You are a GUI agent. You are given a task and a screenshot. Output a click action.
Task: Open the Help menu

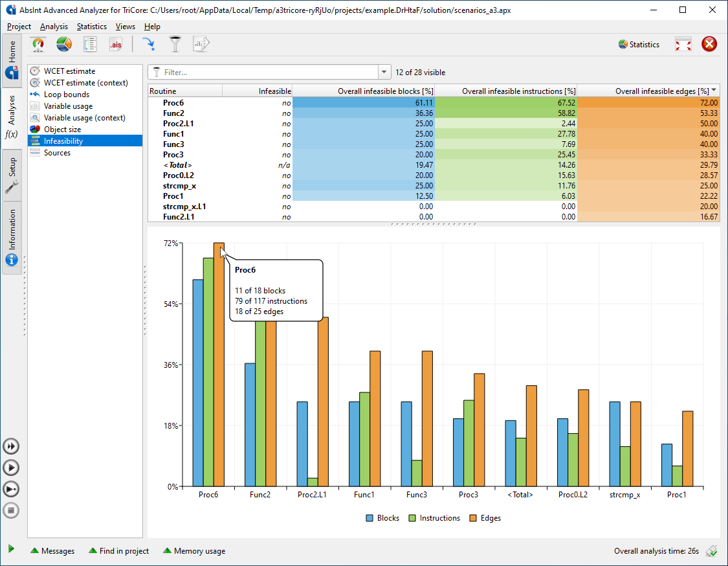[x=152, y=27]
